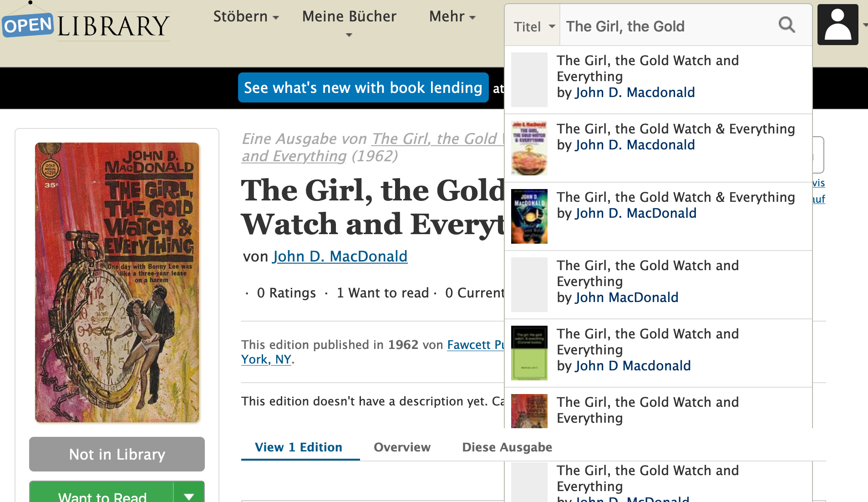The image size is (868, 502).
Task: Expand the Stöbern menu
Action: pyautogui.click(x=246, y=17)
